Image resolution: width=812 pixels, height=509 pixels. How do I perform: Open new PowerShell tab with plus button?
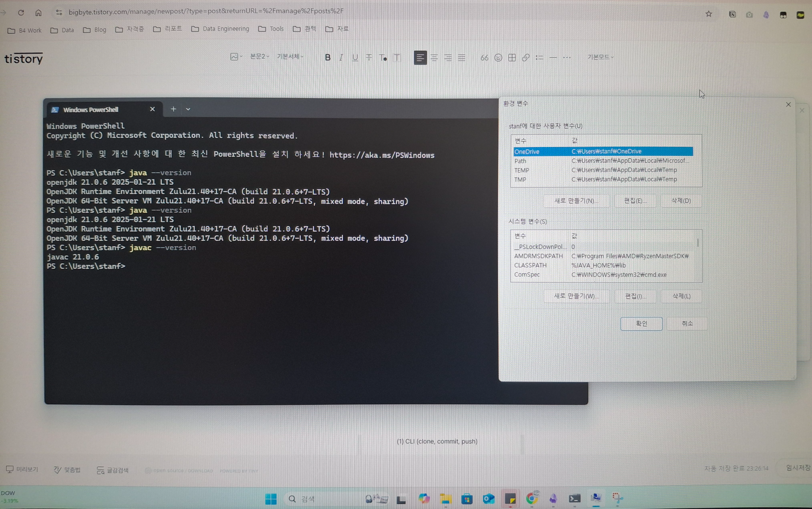pos(173,109)
